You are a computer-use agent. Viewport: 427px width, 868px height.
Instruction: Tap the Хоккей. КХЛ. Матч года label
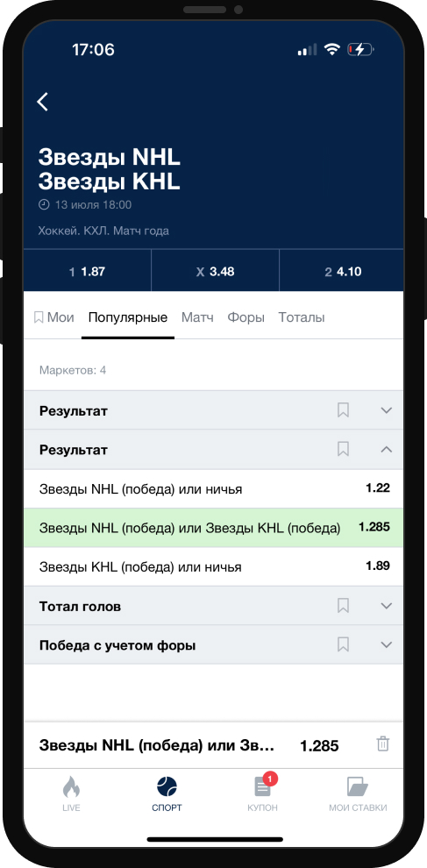click(103, 231)
